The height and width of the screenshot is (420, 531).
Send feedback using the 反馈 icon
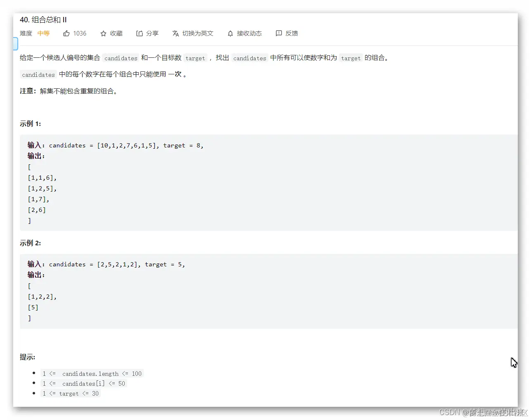[279, 33]
